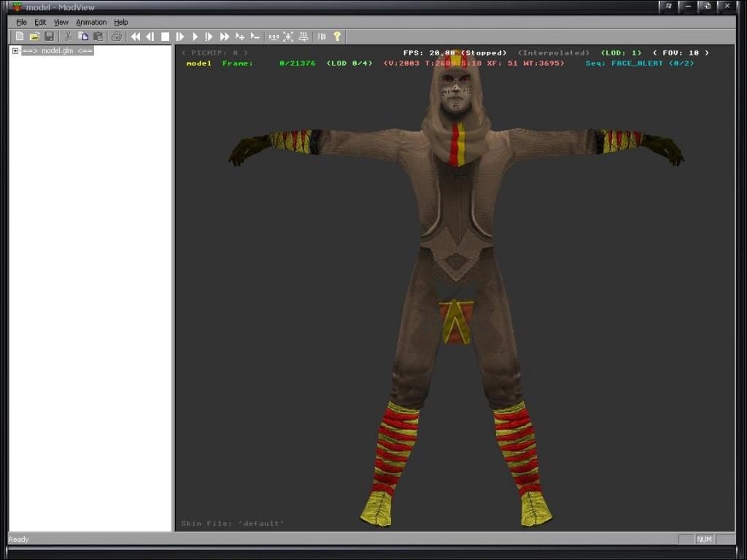Open the Help menu

point(120,23)
